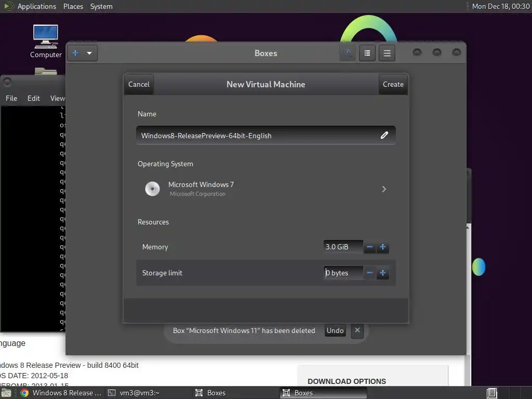Expand the Operating System chevron
Viewport: 532px width, 399px height.
[384, 189]
